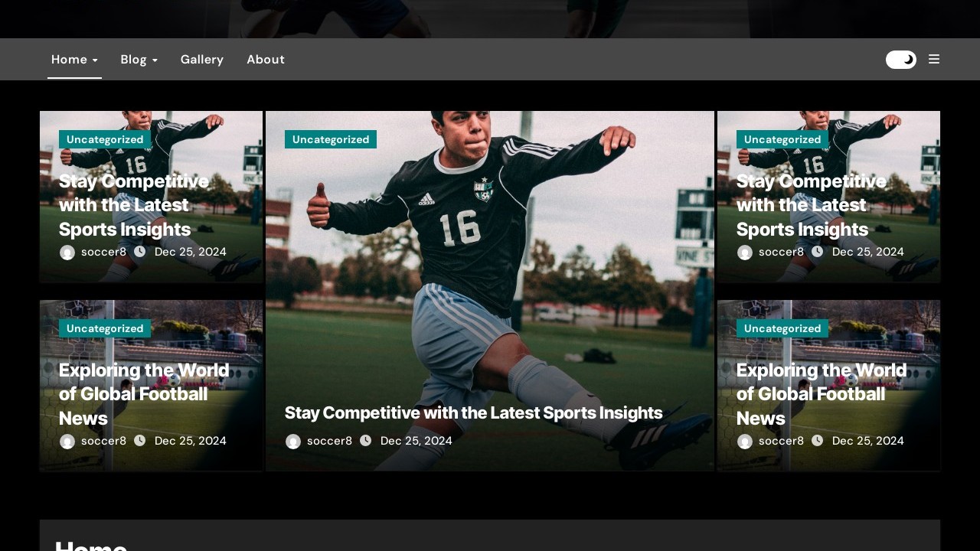Click author avatar in top-left Stay Competitive card
This screenshot has width=980, height=551.
67,253
